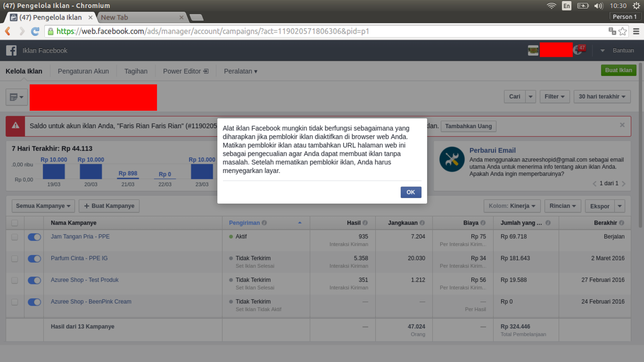Open the Filter dropdown

click(x=554, y=97)
